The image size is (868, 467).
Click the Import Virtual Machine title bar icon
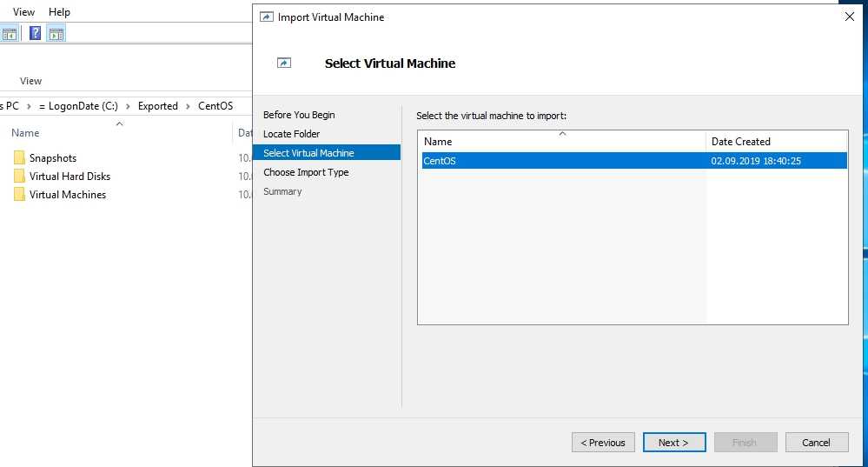[267, 17]
